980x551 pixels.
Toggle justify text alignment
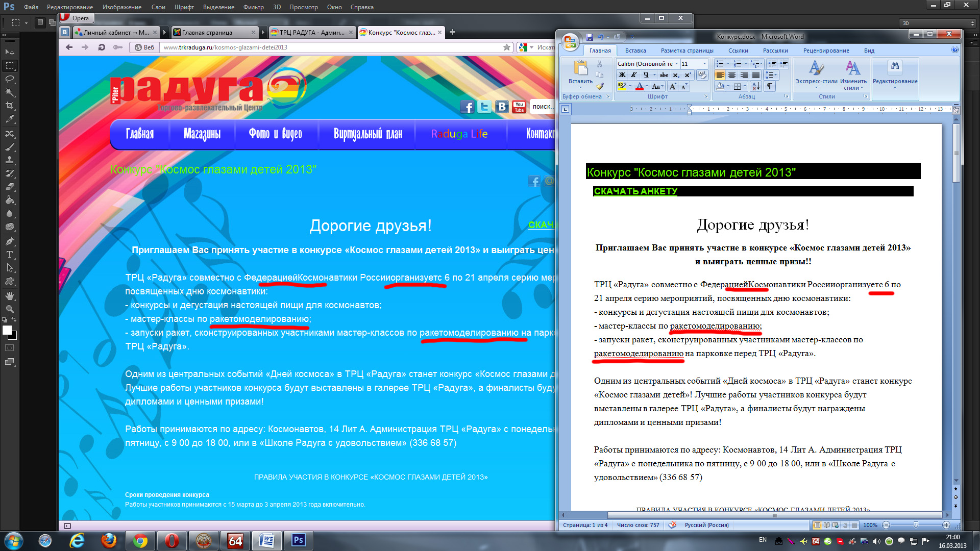click(x=755, y=75)
